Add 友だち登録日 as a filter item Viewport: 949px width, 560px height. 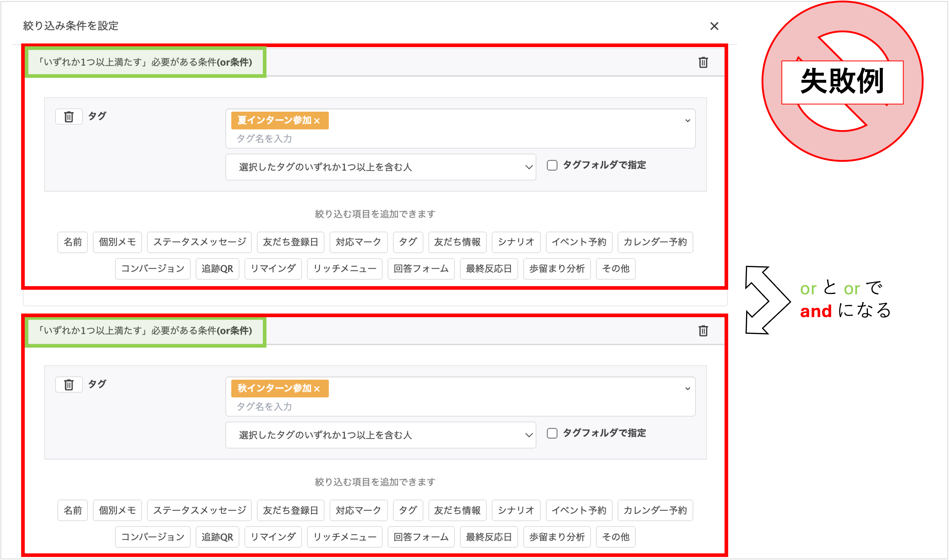pos(291,242)
